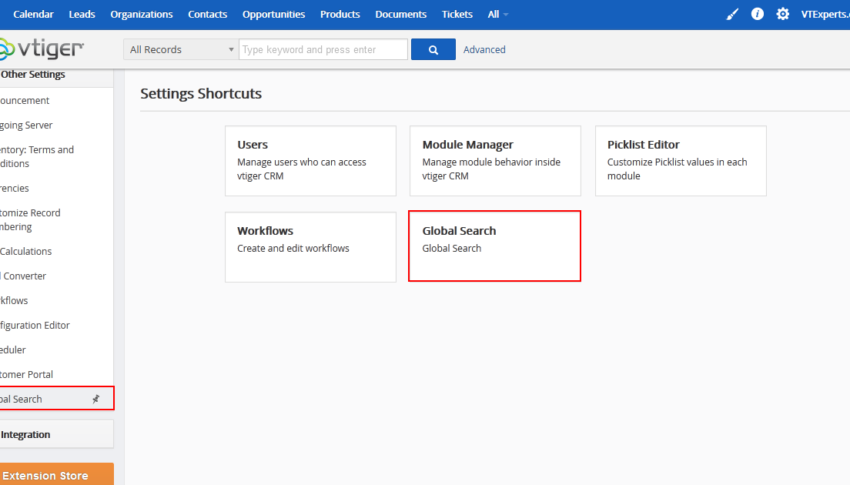
Task: Open the theme brush icon in top bar
Action: click(x=732, y=14)
